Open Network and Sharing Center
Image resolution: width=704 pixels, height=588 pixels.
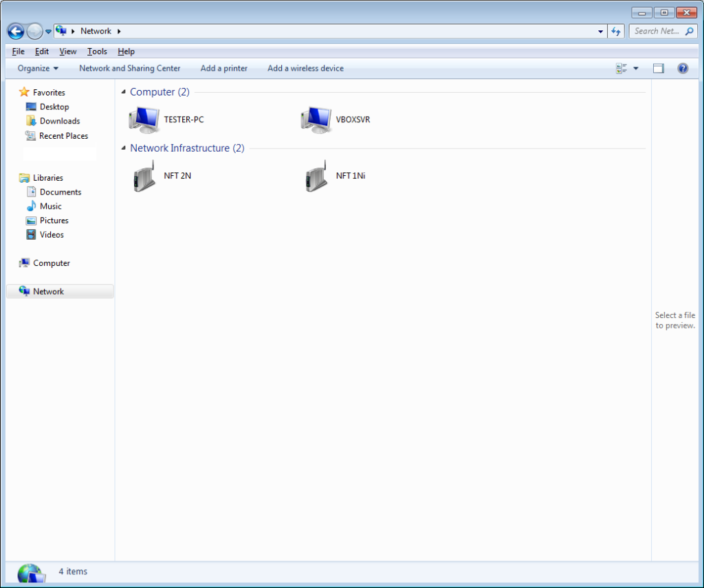point(129,68)
